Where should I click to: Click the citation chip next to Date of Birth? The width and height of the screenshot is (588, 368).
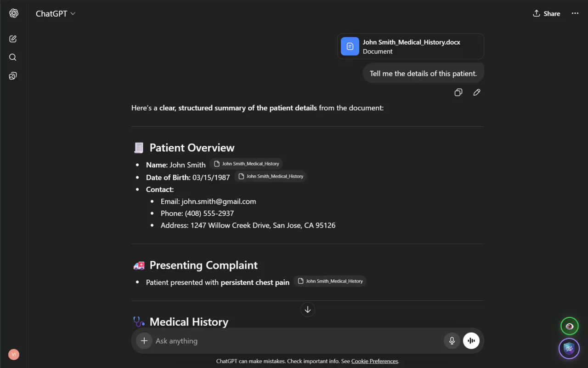pyautogui.click(x=271, y=176)
